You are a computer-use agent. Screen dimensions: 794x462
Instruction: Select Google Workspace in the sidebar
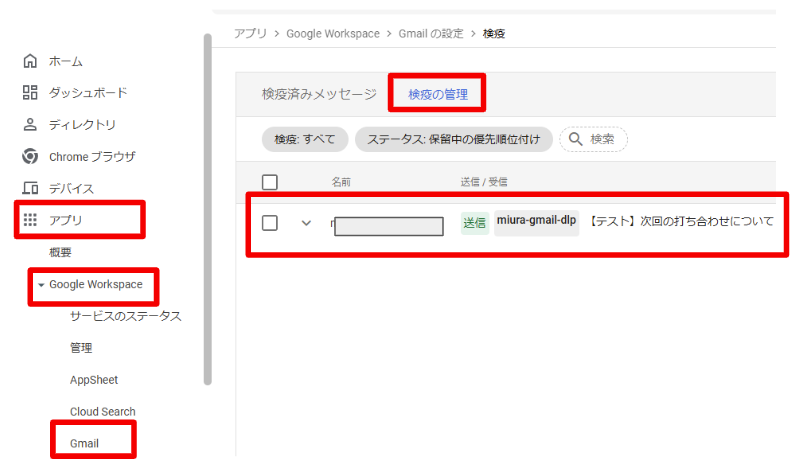(x=96, y=284)
